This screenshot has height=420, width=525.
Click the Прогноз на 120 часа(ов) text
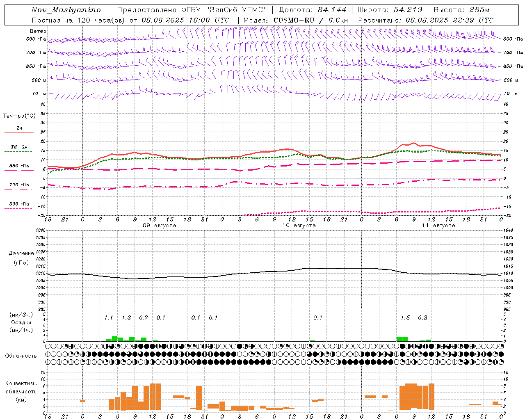(x=79, y=20)
